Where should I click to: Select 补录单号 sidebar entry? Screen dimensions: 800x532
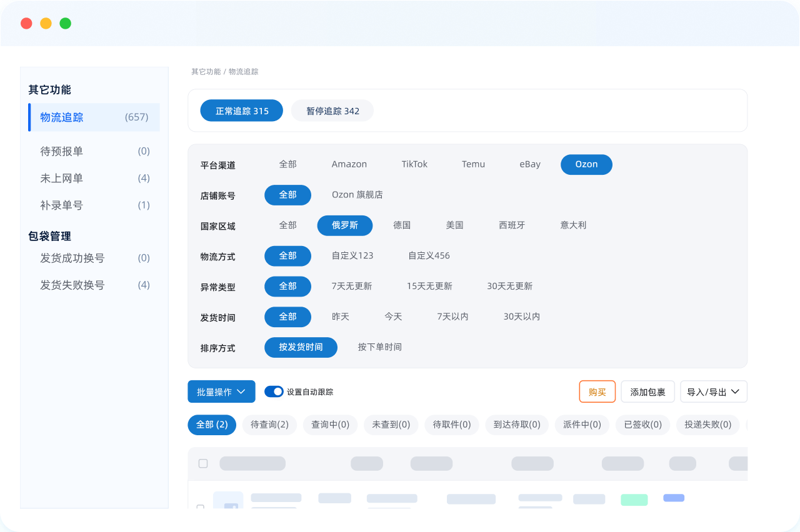click(94, 205)
